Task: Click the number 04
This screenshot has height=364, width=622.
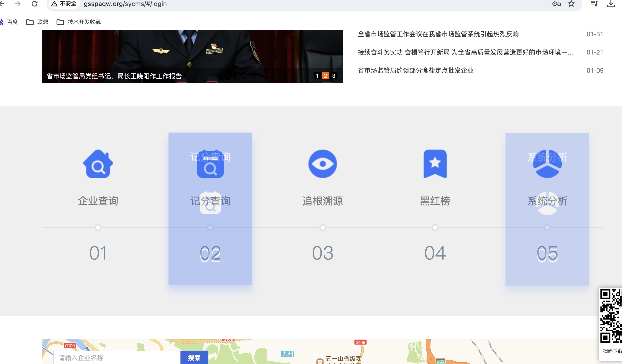Action: pyautogui.click(x=435, y=253)
